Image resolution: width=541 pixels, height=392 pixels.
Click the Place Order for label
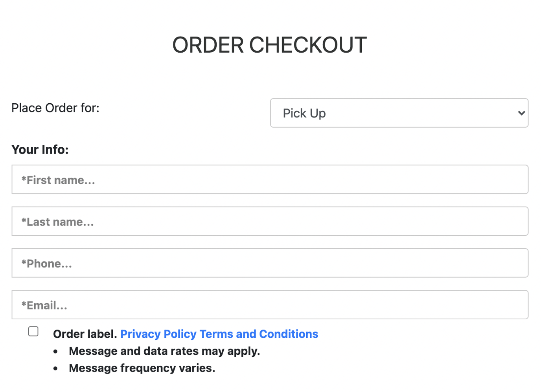tap(55, 108)
